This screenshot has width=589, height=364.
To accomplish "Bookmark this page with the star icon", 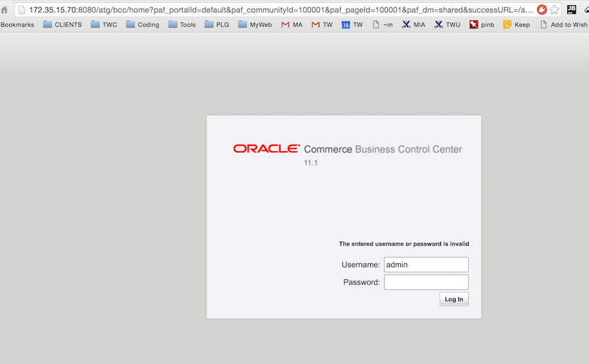I will (554, 10).
